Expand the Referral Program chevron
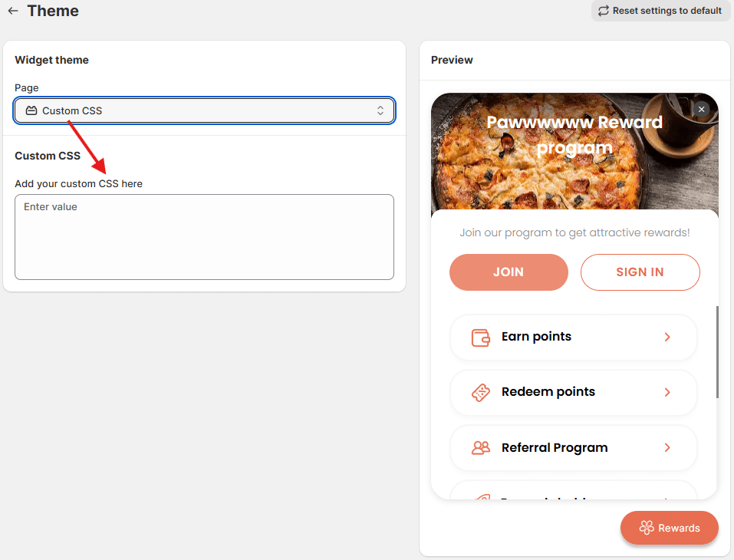This screenshot has width=734, height=560. point(667,447)
